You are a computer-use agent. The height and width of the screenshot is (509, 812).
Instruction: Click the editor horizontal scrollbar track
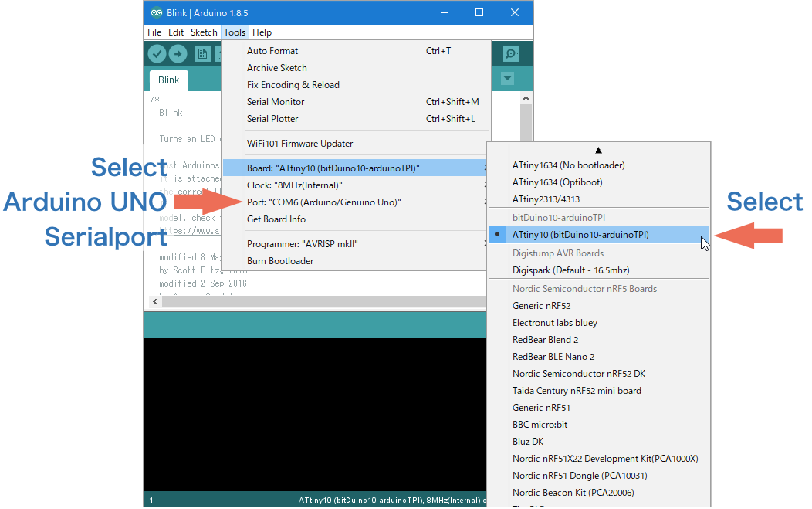324,302
